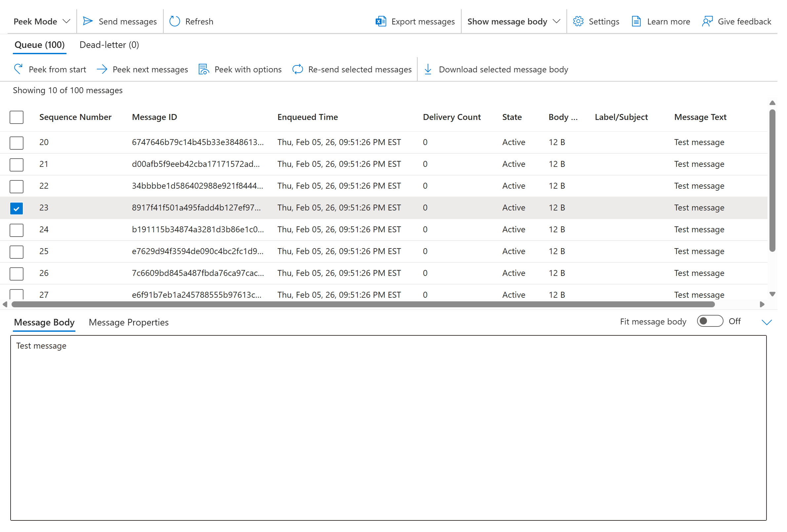This screenshot has height=532, width=787.
Task: Click the horizontal scrollbar right arrow
Action: [762, 304]
